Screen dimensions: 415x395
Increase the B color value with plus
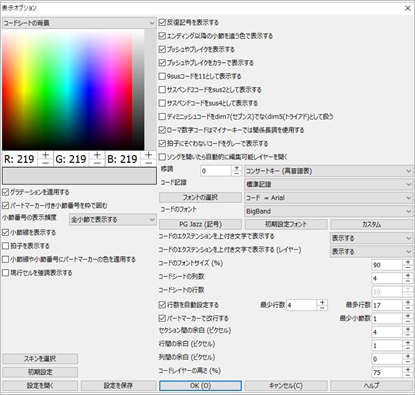149,155
